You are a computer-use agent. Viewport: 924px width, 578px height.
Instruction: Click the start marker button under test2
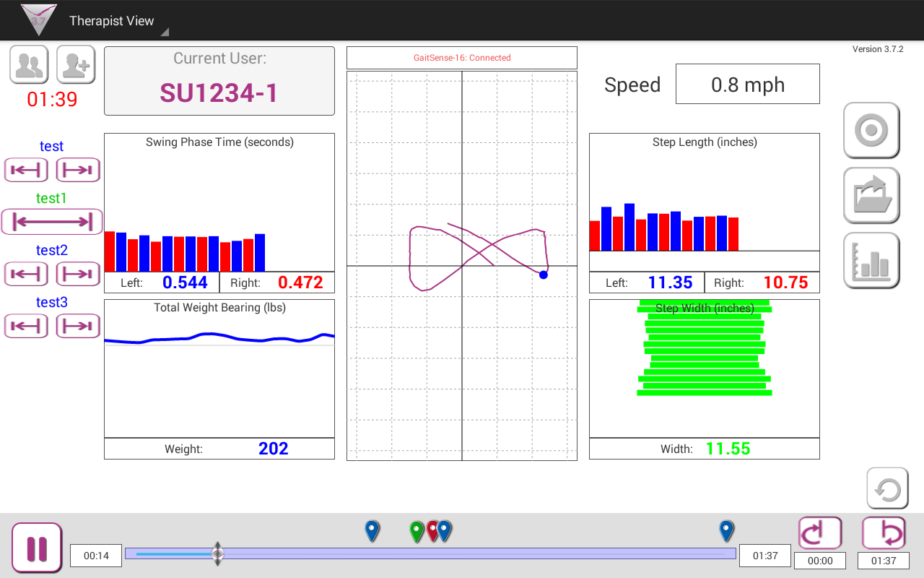tap(26, 275)
